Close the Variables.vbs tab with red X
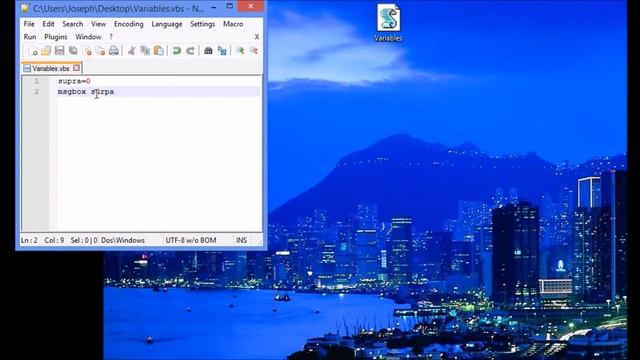Image resolution: width=640 pixels, height=360 pixels. point(76,68)
